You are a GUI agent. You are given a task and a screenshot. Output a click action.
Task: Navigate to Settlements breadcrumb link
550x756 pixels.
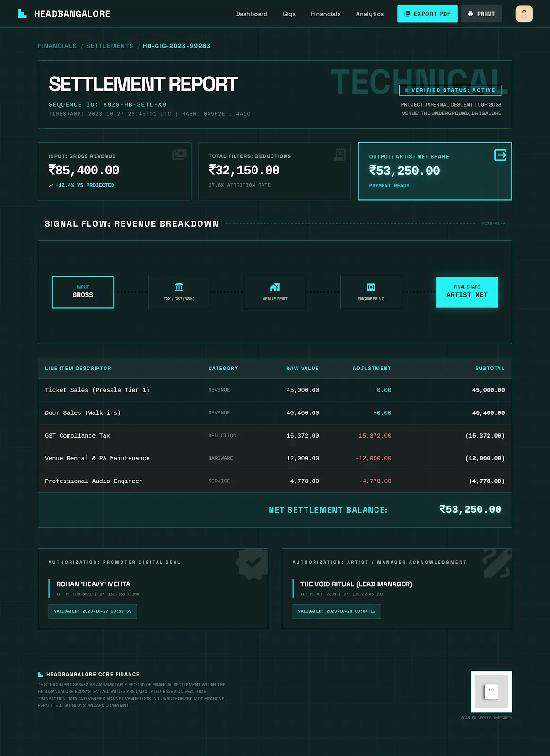point(110,46)
